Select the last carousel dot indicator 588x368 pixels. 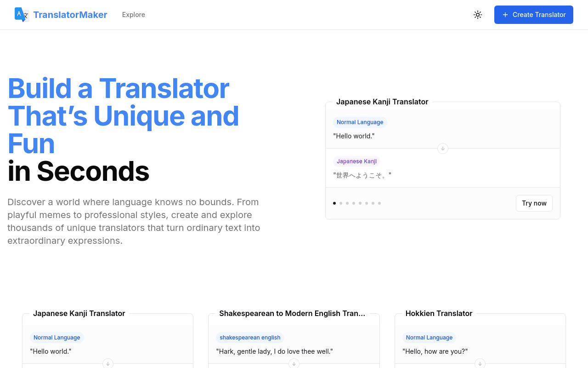[x=379, y=203]
